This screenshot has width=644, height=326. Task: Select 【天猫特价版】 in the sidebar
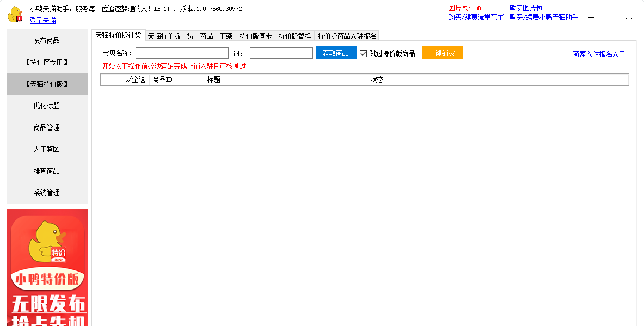[47, 84]
